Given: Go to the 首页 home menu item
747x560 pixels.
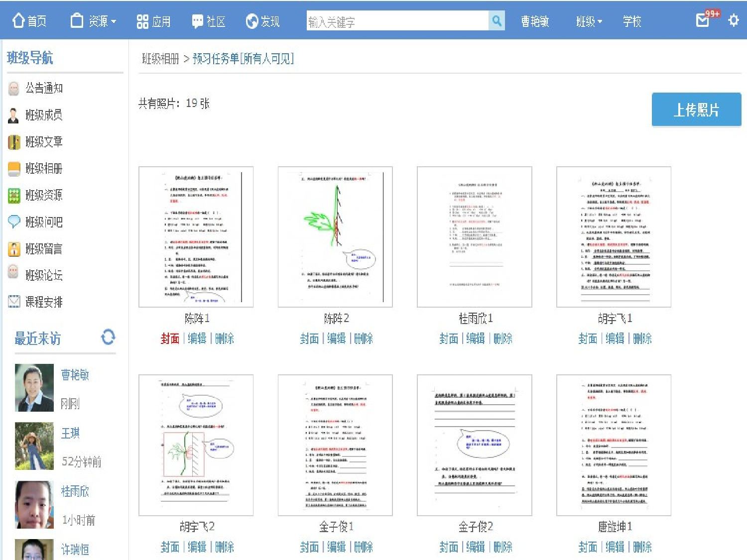Looking at the screenshot, I should (30, 21).
